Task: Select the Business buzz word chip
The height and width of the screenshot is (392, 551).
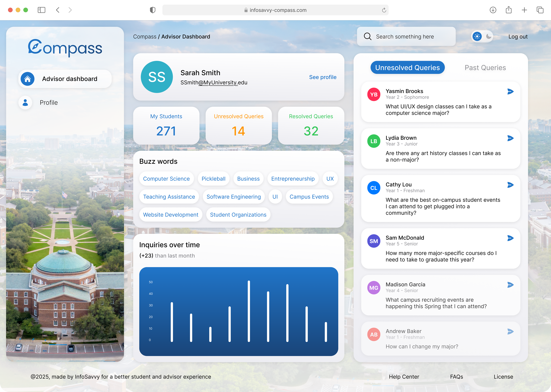Action: tap(248, 179)
